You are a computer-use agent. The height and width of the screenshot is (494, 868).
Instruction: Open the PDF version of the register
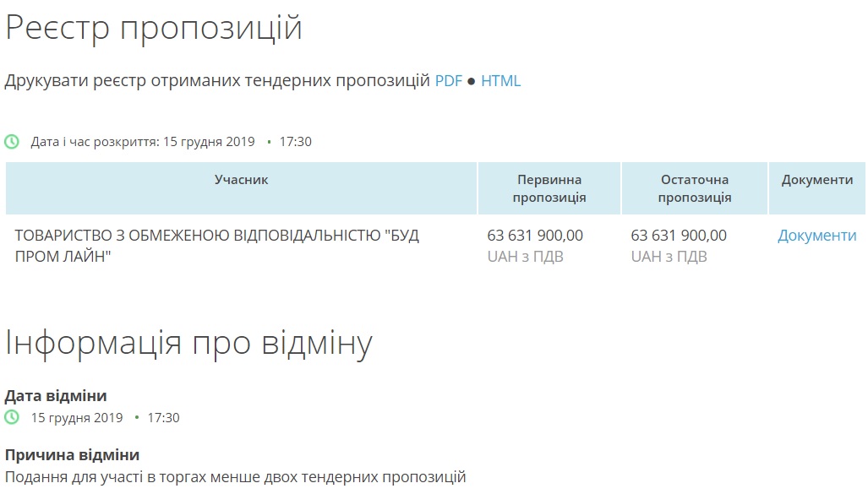point(449,81)
